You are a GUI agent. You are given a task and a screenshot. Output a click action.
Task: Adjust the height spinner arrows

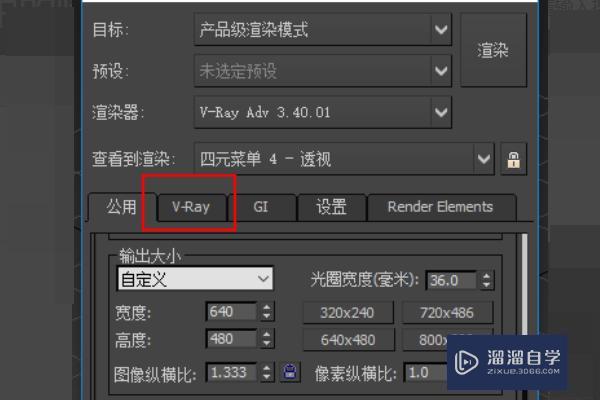pyautogui.click(x=267, y=339)
